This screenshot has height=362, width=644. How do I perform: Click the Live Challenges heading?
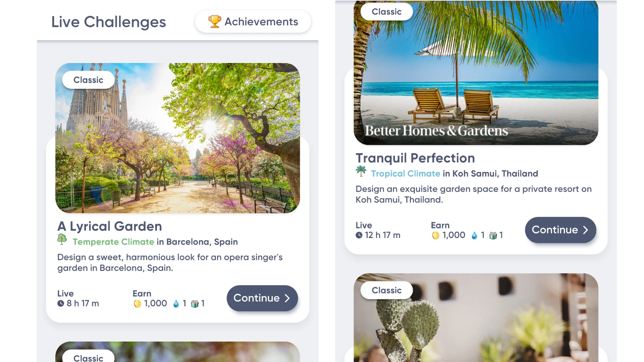click(109, 22)
